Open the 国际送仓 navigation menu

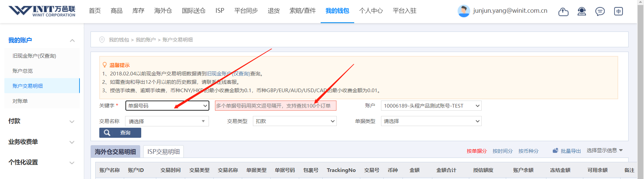pos(194,11)
